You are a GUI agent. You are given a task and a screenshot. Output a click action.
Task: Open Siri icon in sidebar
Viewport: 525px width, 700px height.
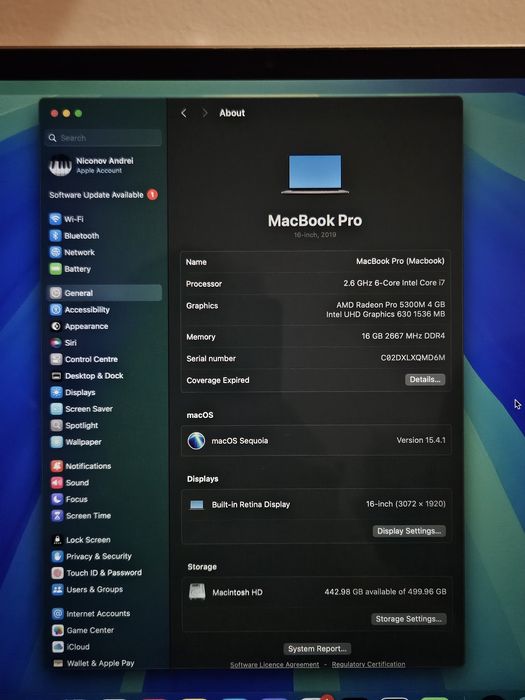(x=56, y=342)
